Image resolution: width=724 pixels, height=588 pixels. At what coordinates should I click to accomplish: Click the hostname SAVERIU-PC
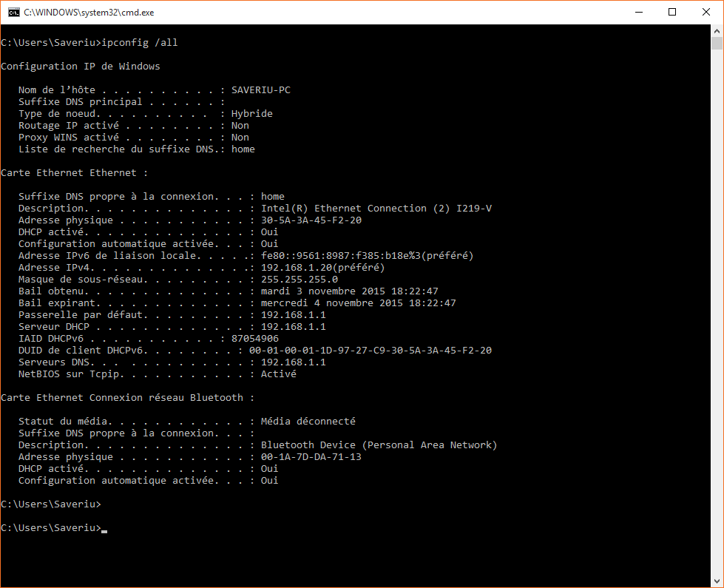tap(260, 89)
